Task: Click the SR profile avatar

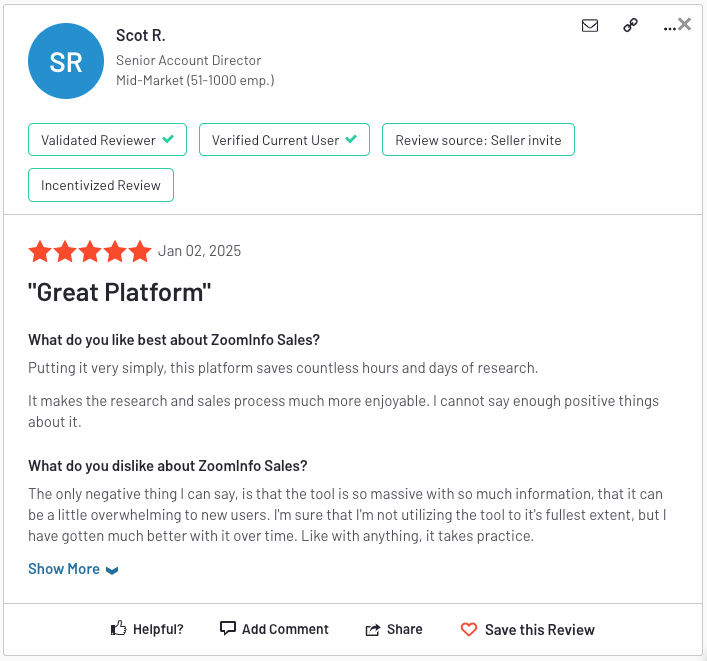Action: 66,61
